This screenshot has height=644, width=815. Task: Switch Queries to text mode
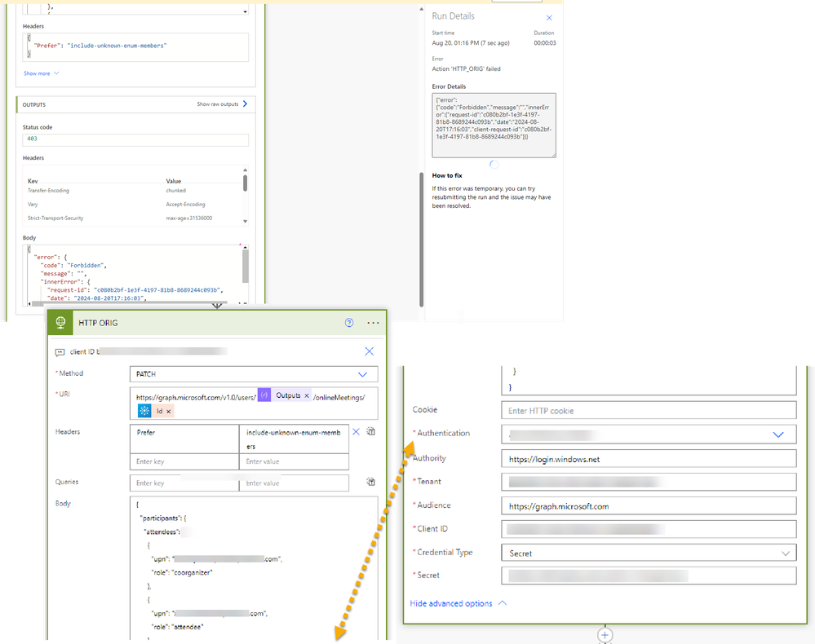point(371,482)
